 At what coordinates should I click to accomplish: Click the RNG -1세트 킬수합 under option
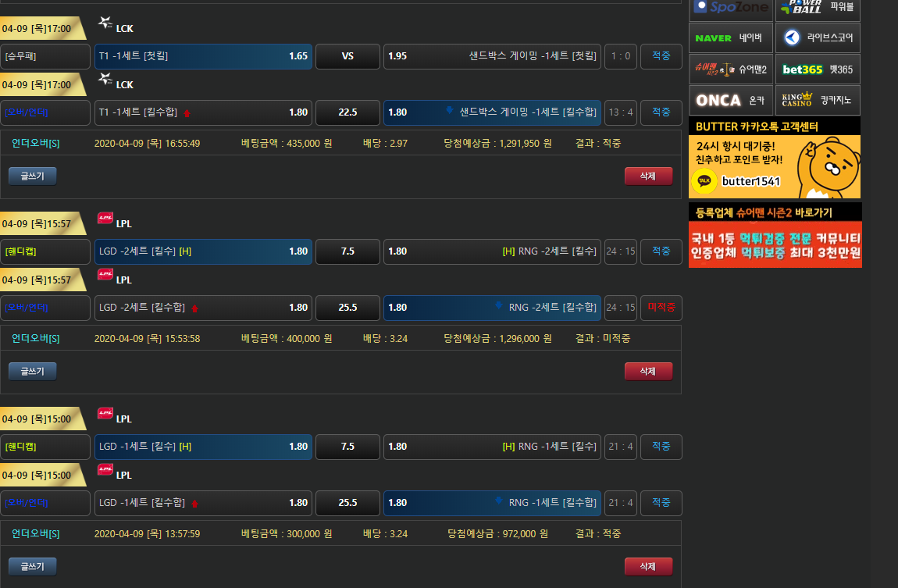[x=492, y=503]
